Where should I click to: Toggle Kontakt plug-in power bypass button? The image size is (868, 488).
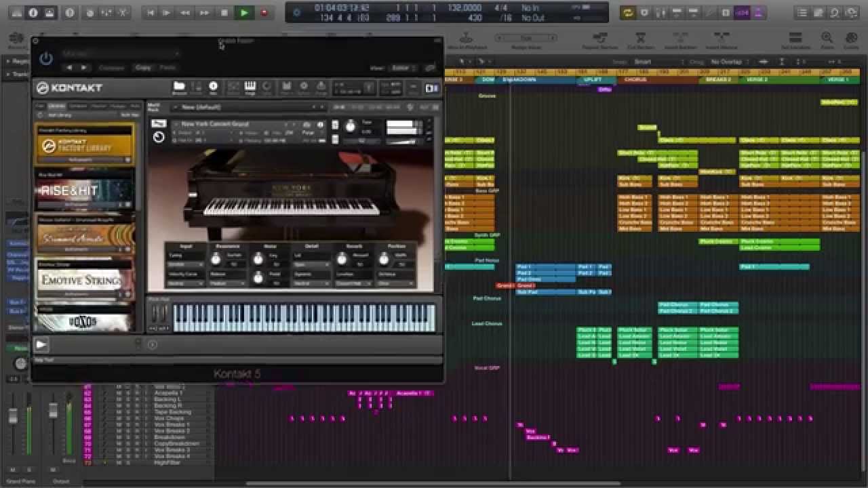pyautogui.click(x=46, y=58)
